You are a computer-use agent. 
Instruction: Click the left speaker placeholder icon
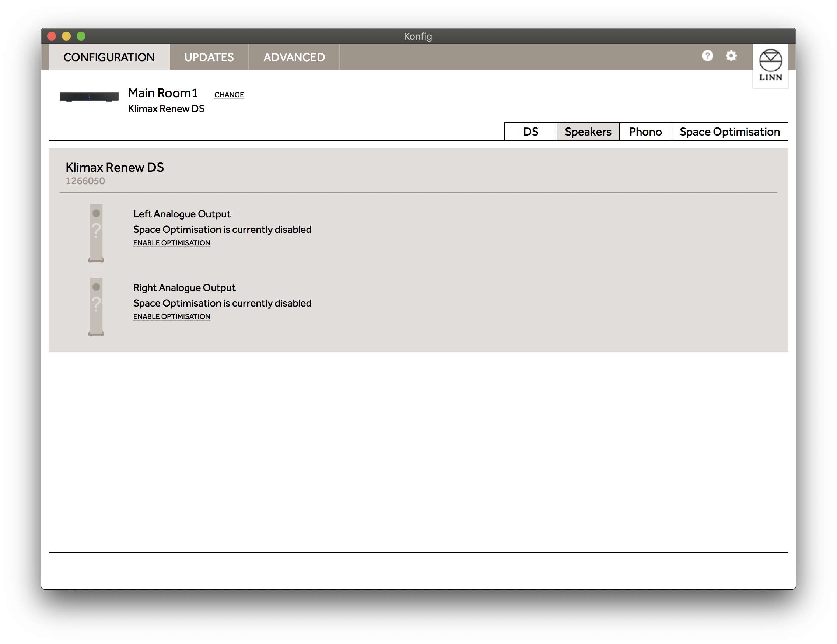coord(96,233)
